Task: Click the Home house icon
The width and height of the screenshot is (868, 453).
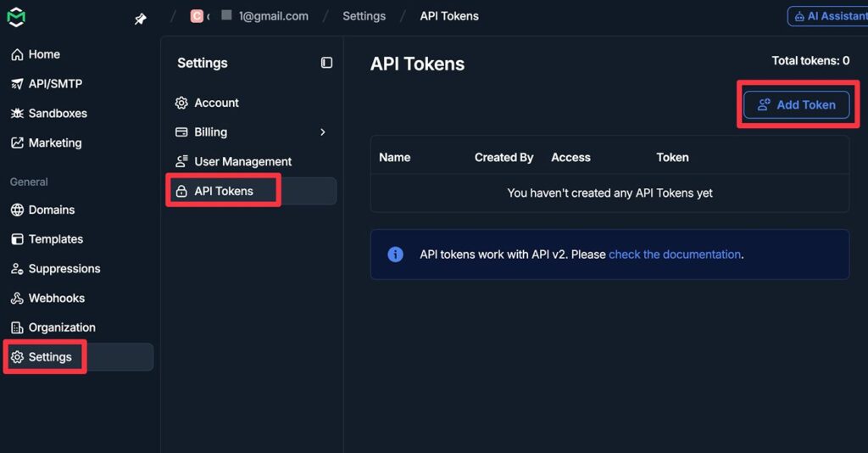Action: click(17, 54)
